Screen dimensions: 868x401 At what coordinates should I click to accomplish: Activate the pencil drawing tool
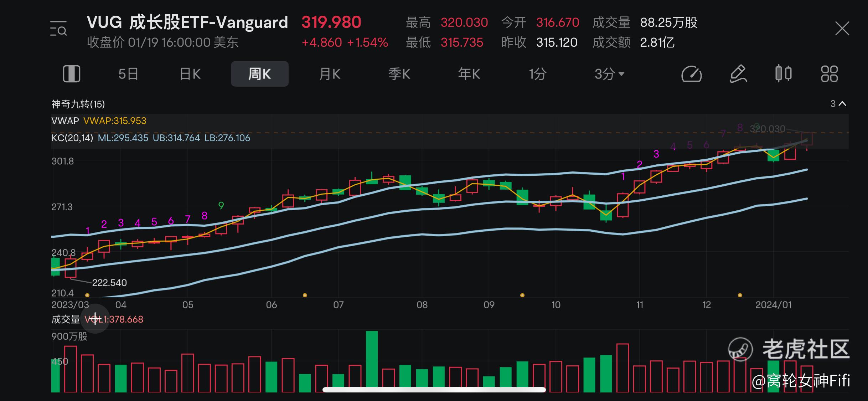pyautogui.click(x=738, y=74)
